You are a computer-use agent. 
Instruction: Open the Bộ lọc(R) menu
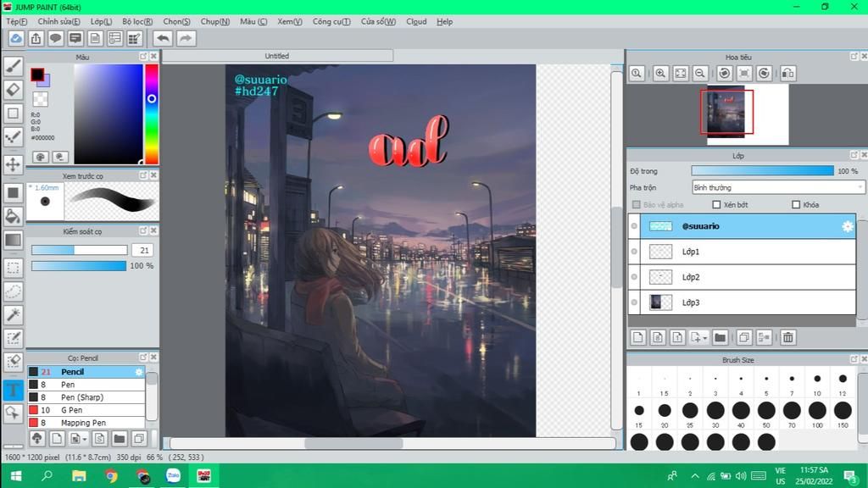137,21
